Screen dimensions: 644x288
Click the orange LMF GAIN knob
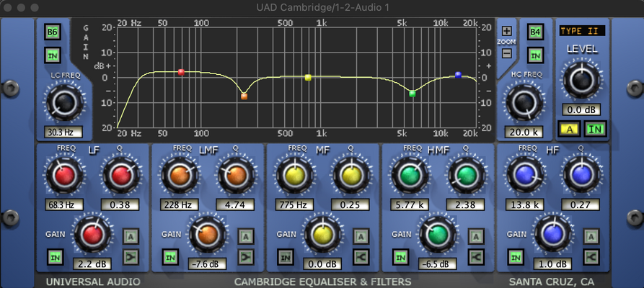(x=207, y=235)
